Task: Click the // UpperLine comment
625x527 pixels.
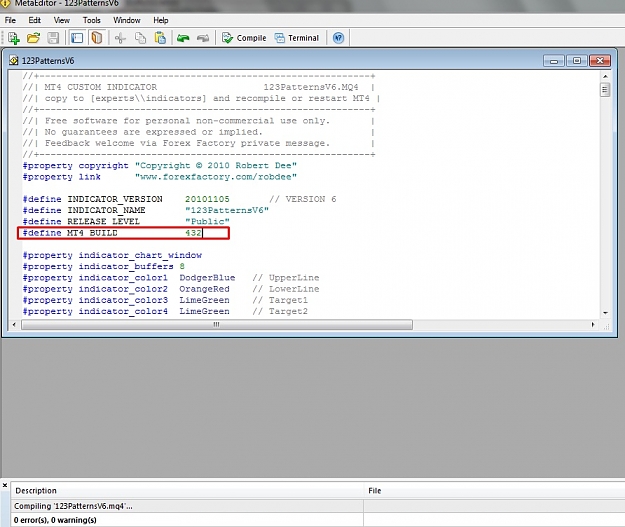Action: pyautogui.click(x=286, y=277)
